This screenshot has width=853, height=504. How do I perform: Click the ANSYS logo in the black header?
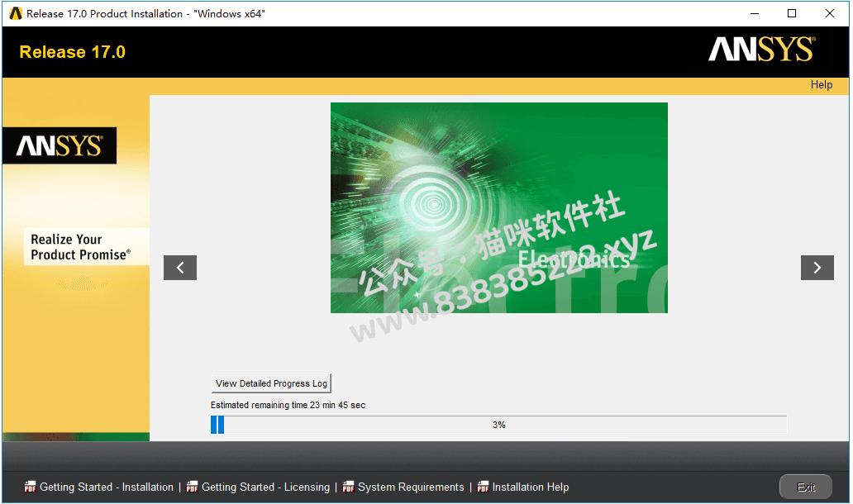(761, 50)
